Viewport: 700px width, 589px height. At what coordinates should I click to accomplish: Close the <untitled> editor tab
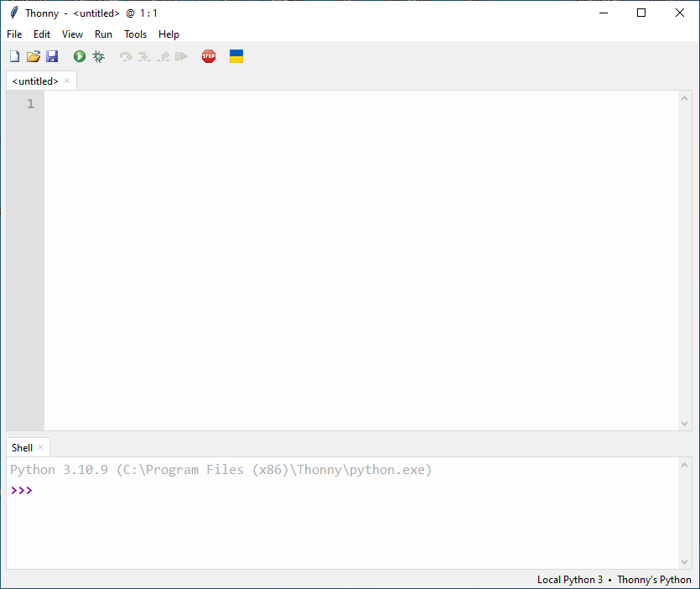tap(67, 81)
